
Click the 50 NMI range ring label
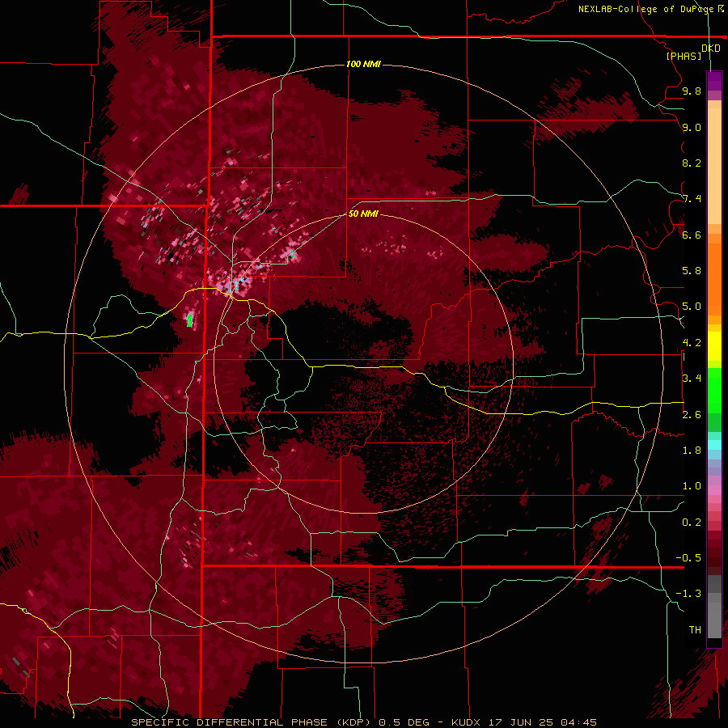pyautogui.click(x=363, y=214)
